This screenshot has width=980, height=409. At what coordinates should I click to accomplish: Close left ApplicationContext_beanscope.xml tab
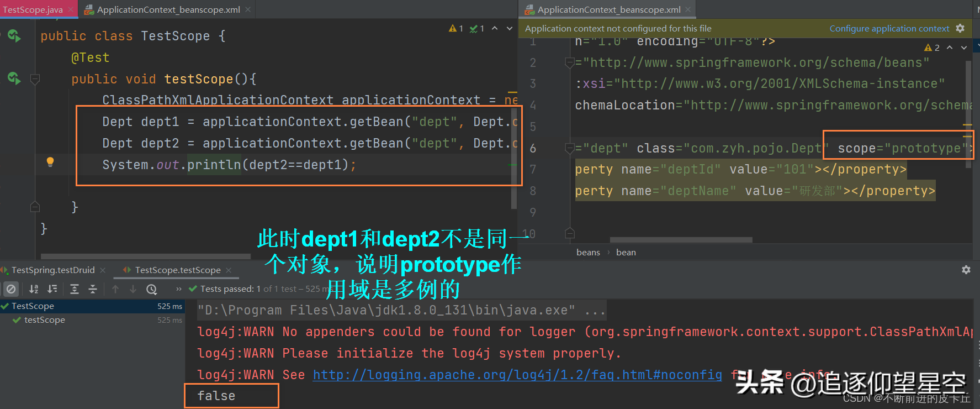248,9
